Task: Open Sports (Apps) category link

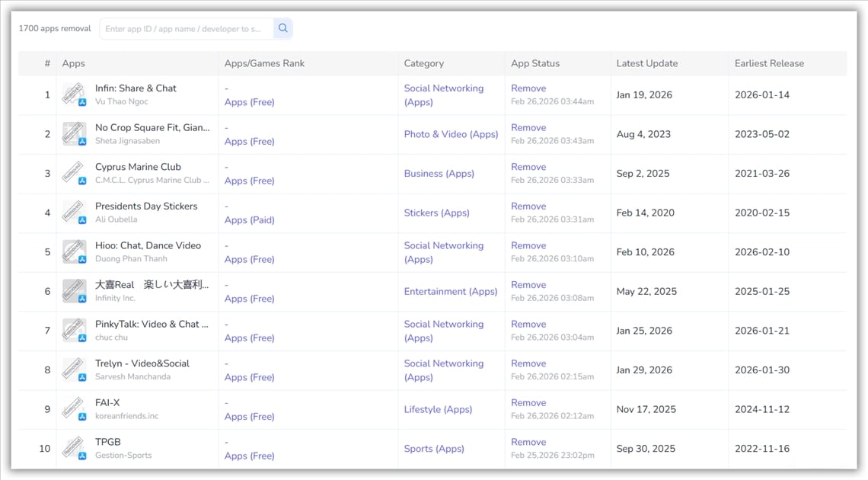Action: 434,449
